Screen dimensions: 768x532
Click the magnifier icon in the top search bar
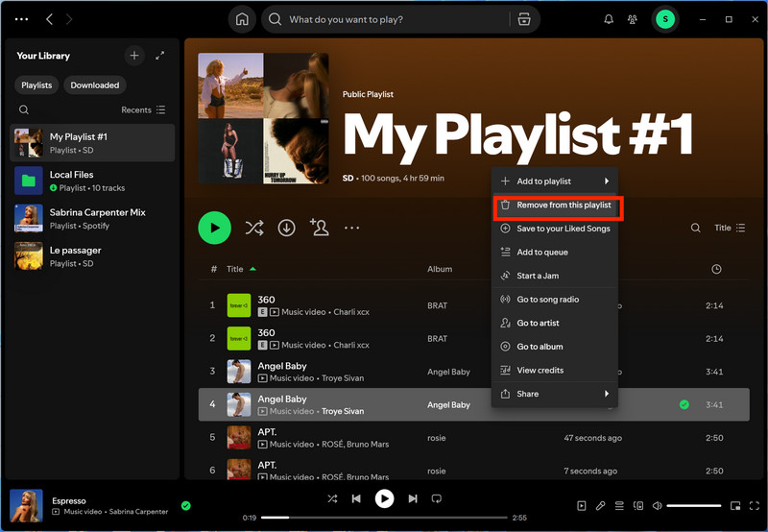(x=276, y=19)
